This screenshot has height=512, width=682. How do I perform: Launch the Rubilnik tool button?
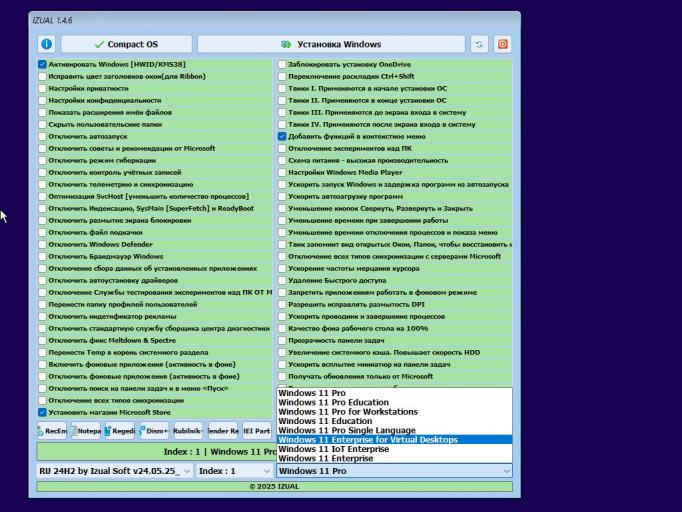pos(188,431)
